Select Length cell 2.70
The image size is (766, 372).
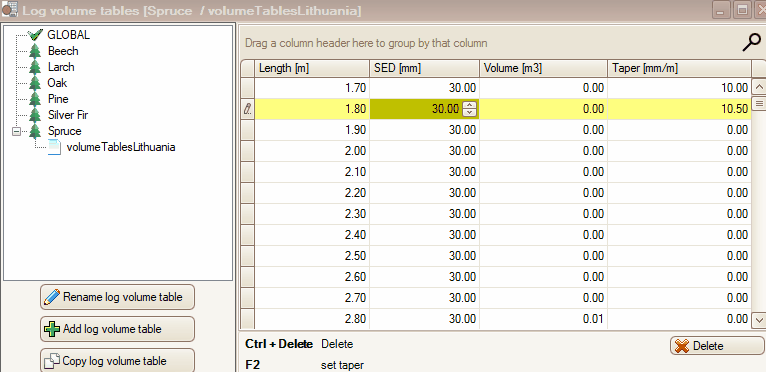312,298
